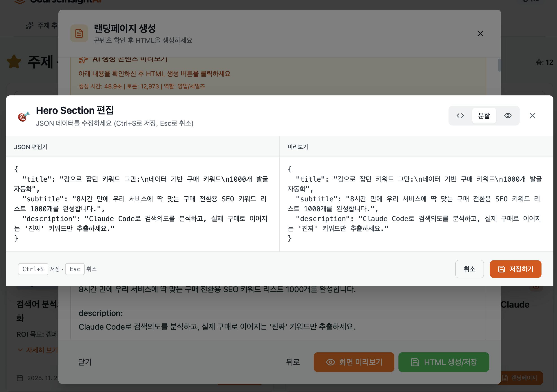Select the 분할 split view mode
Viewport: 557px width, 392px height.
click(x=484, y=116)
